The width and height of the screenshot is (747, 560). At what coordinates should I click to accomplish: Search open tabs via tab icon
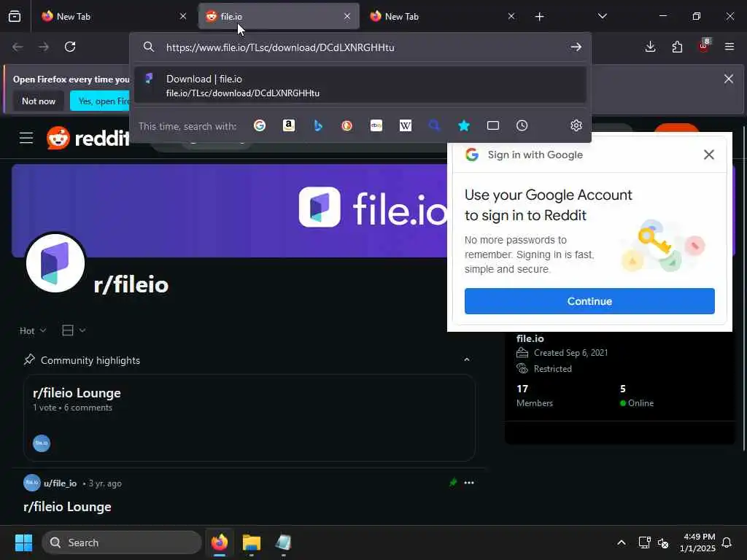[493, 125]
